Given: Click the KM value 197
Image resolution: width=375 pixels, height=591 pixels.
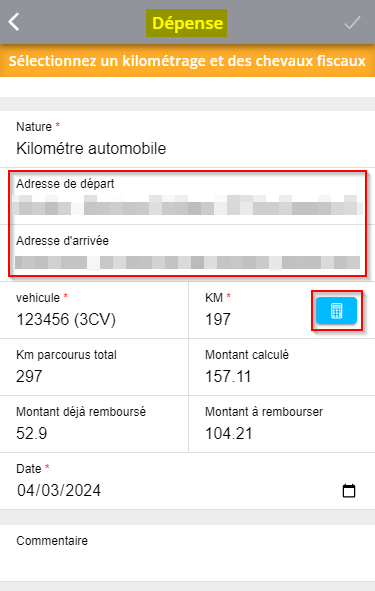Looking at the screenshot, I should point(218,320).
